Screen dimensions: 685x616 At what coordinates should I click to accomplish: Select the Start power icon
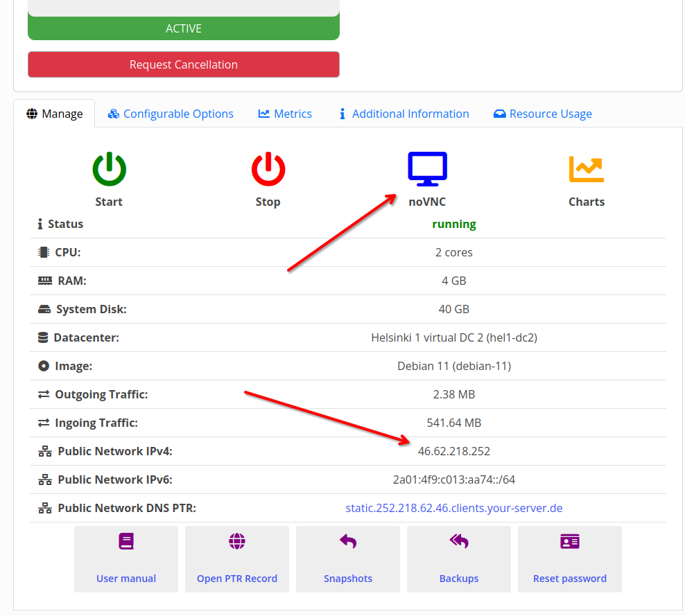coord(108,166)
